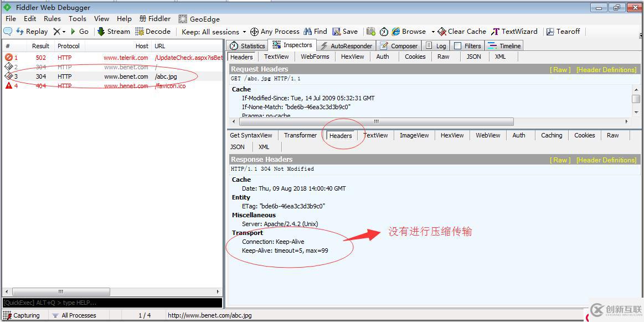Viewport: 644px width, 322px height.
Task: Toggle the Stream mode icon
Action: pos(101,32)
